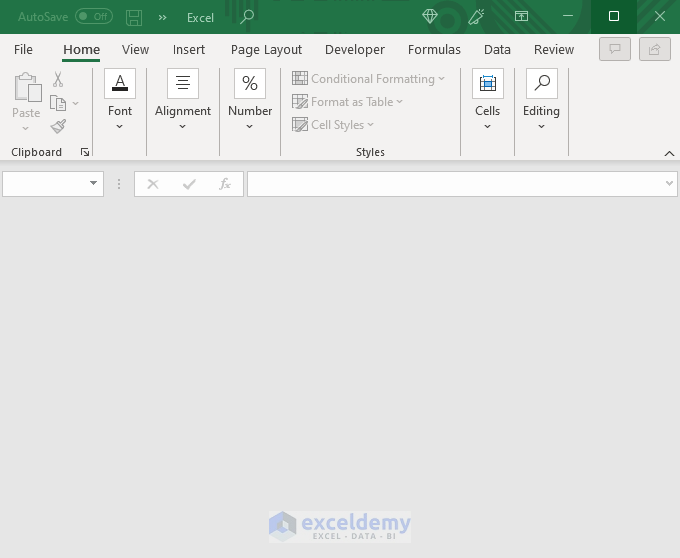Expand the Cells group arrow
The image size is (680, 558).
click(x=487, y=127)
